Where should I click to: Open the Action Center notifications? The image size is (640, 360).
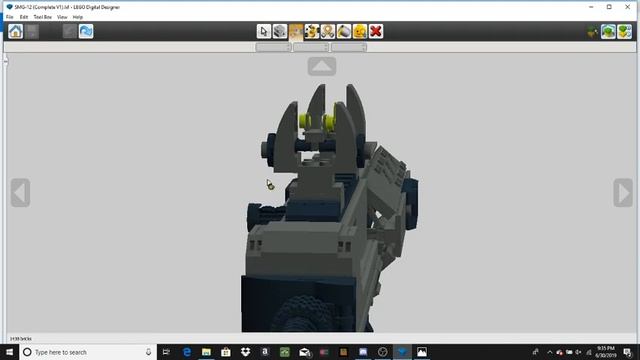pos(628,352)
